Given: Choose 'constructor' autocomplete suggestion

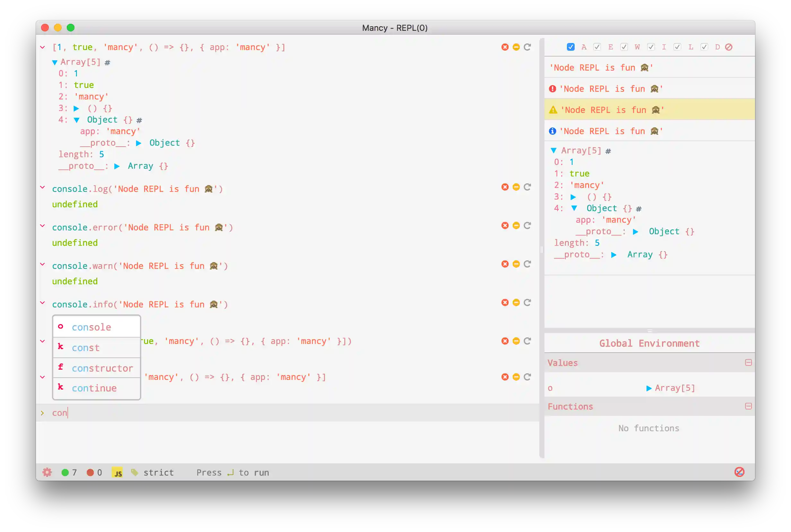Looking at the screenshot, I should 102,368.
